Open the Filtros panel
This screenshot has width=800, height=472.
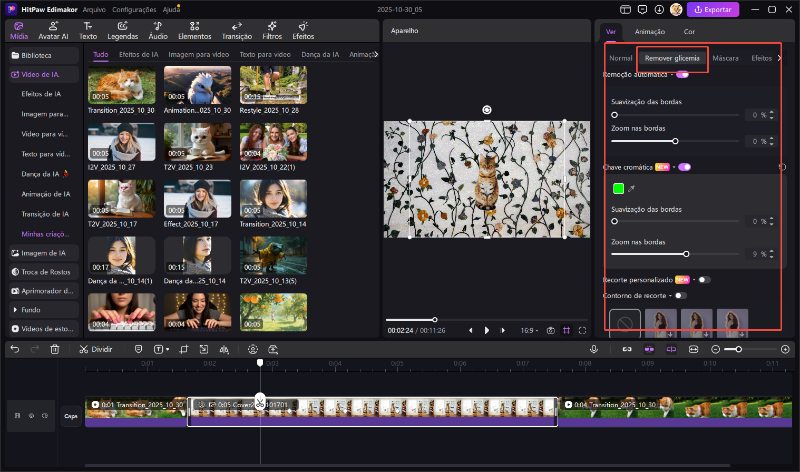[x=272, y=31]
